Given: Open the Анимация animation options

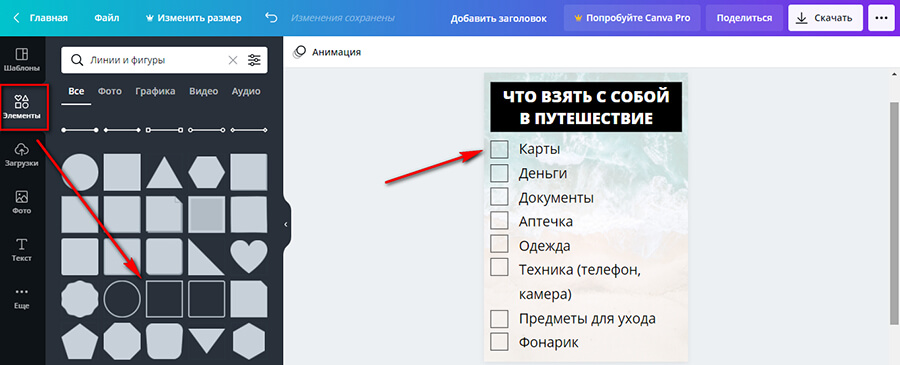Looking at the screenshot, I should 327,52.
